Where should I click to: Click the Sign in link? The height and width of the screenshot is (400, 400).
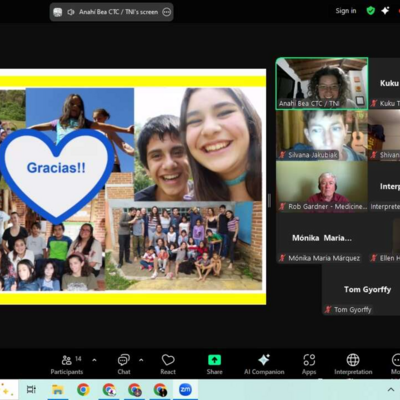(346, 11)
